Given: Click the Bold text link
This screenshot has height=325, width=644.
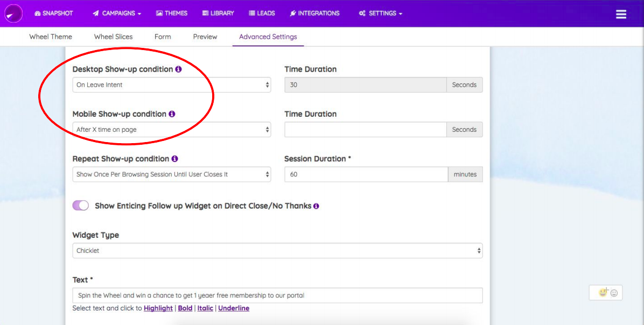Looking at the screenshot, I should pos(185,308).
